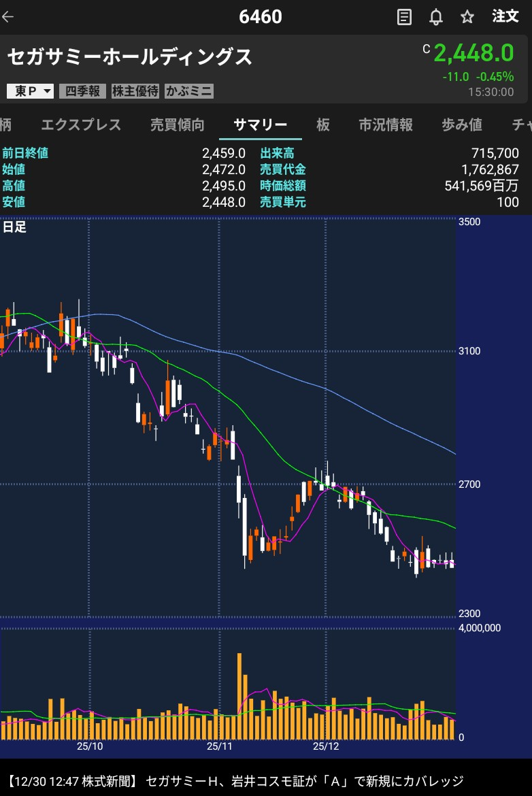Open the memo note icon

tap(404, 17)
